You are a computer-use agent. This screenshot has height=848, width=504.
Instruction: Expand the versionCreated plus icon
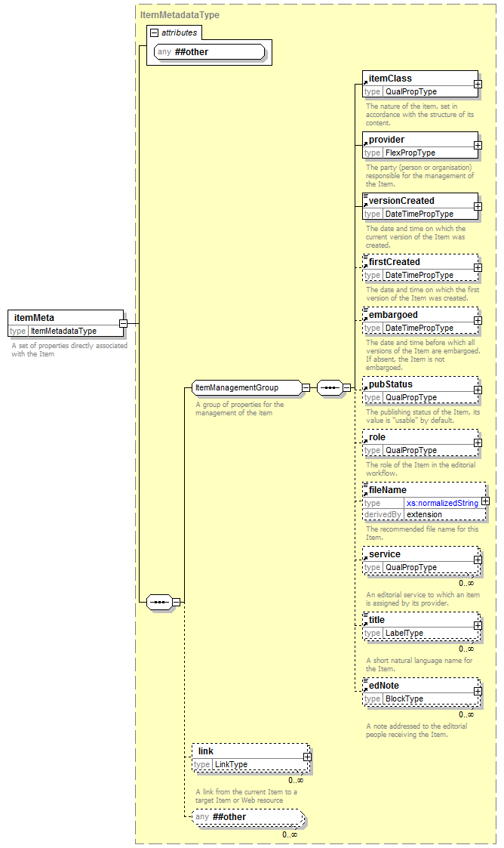pyautogui.click(x=478, y=206)
